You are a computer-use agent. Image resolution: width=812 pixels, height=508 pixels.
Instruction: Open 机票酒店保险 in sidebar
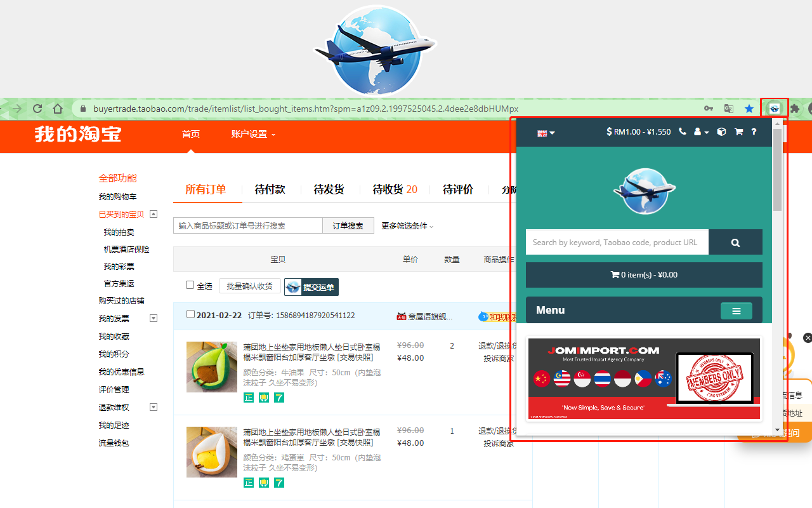pyautogui.click(x=126, y=250)
